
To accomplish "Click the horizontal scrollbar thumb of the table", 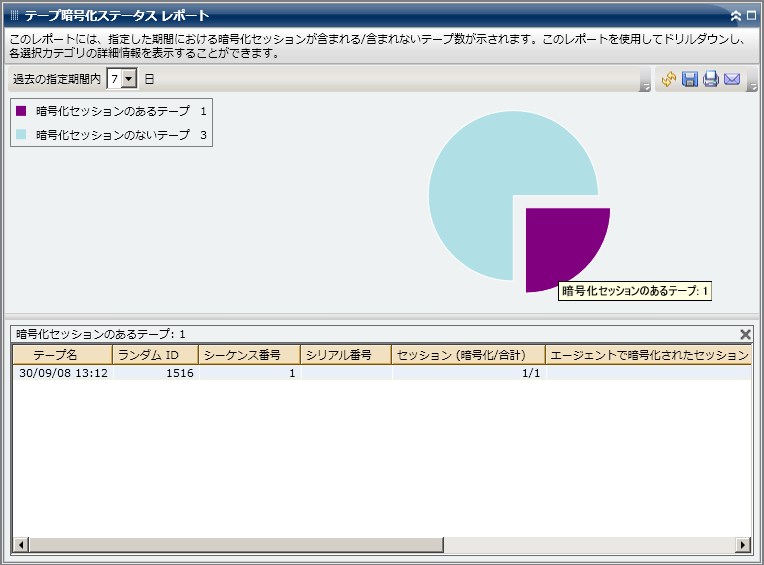I will pyautogui.click(x=236, y=545).
